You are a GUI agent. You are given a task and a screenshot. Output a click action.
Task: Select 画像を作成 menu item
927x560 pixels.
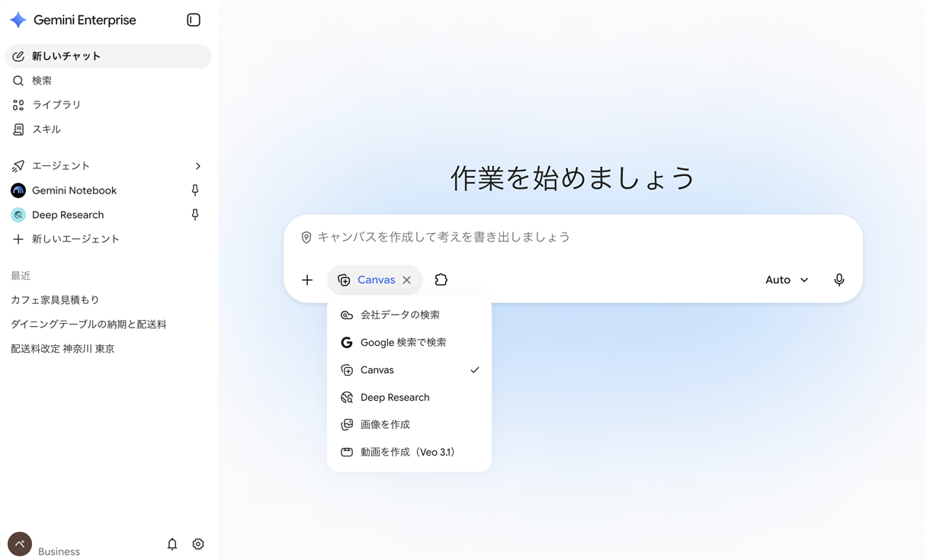pos(409,425)
